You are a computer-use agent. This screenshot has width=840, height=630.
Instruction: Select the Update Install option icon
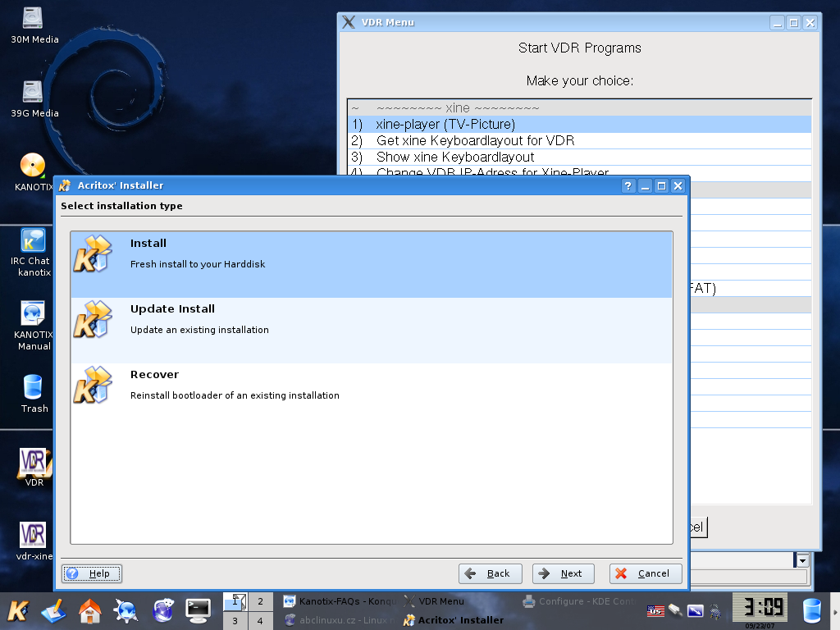[x=93, y=319]
